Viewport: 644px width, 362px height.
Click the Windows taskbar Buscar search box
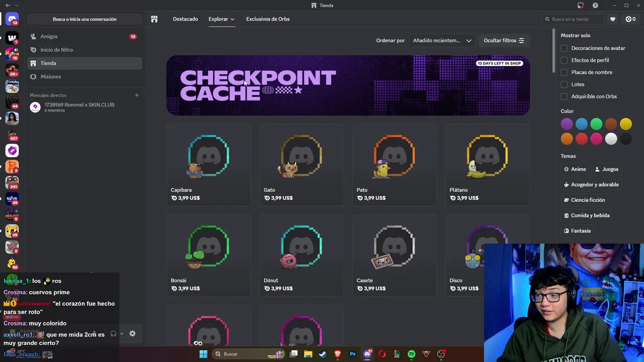click(249, 354)
